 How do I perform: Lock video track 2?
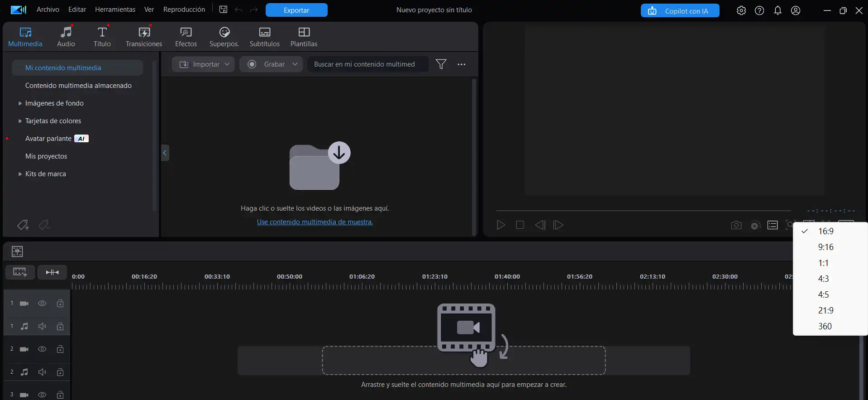[x=60, y=349]
